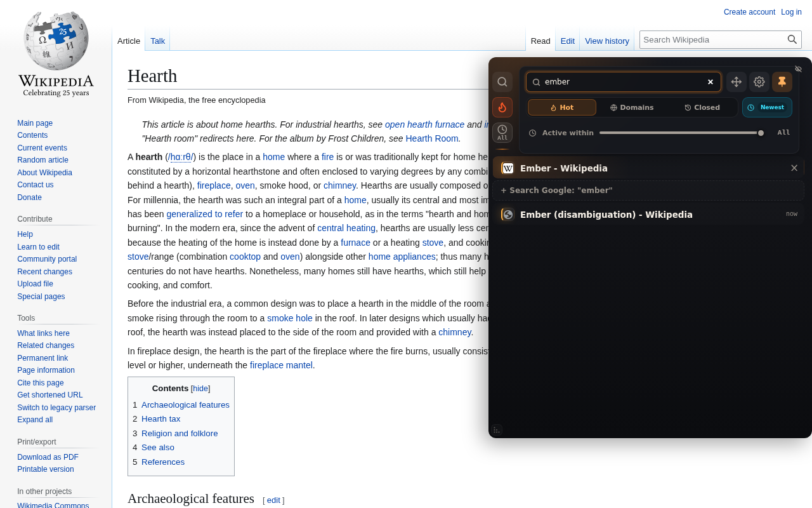Click the resize grip at overlay bottom-left corner
Screen dimensions: 812x508
(497, 430)
